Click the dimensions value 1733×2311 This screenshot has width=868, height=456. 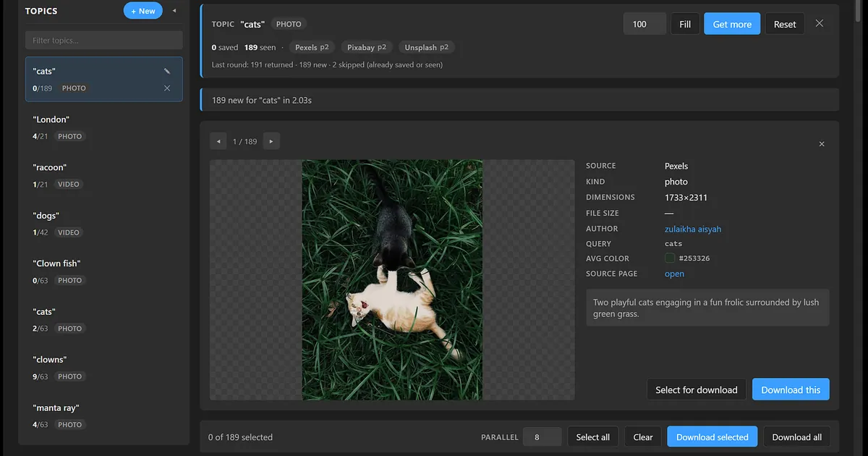pyautogui.click(x=686, y=197)
